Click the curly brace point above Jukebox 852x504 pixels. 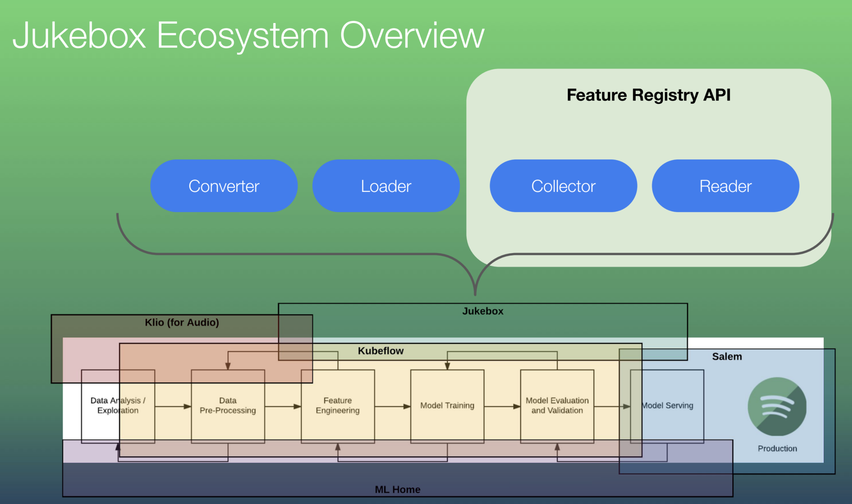tap(475, 292)
